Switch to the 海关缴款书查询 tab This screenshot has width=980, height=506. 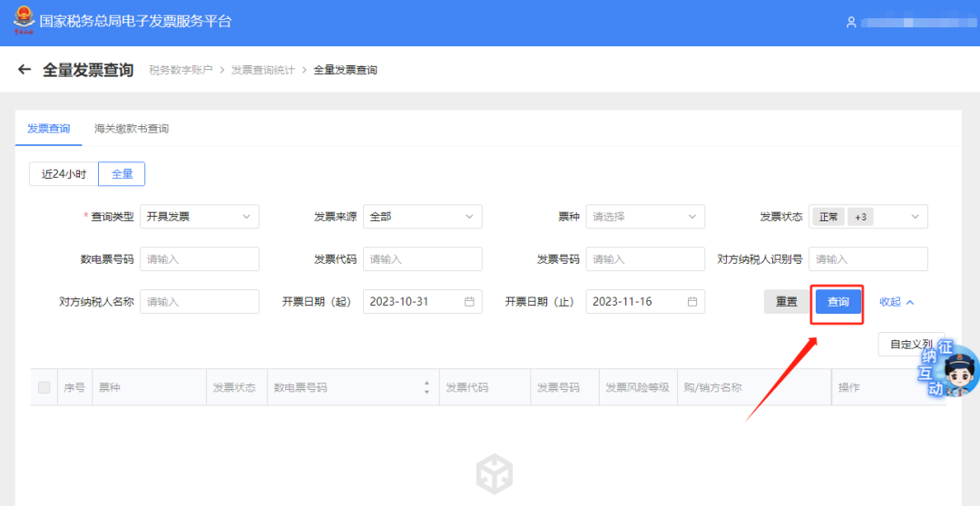pyautogui.click(x=132, y=129)
